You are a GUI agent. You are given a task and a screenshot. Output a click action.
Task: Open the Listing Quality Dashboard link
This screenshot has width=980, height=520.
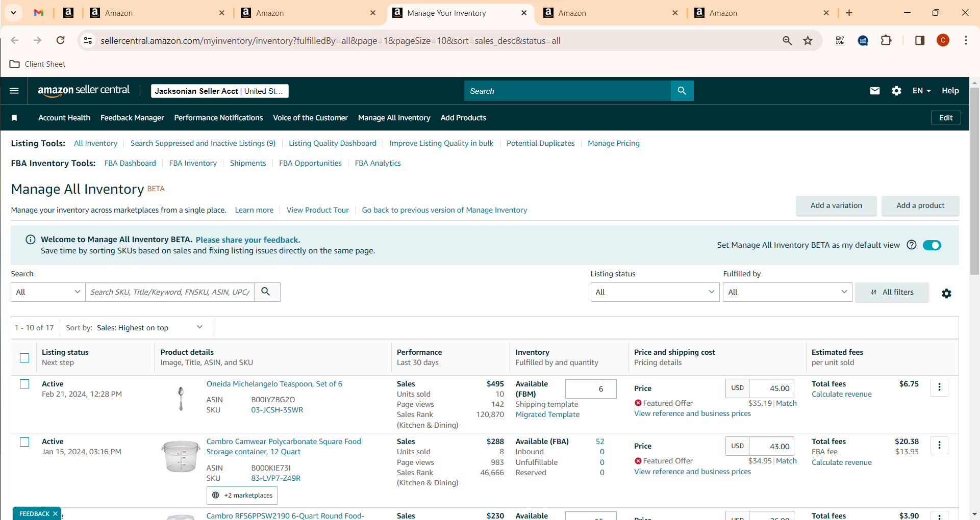tap(333, 143)
